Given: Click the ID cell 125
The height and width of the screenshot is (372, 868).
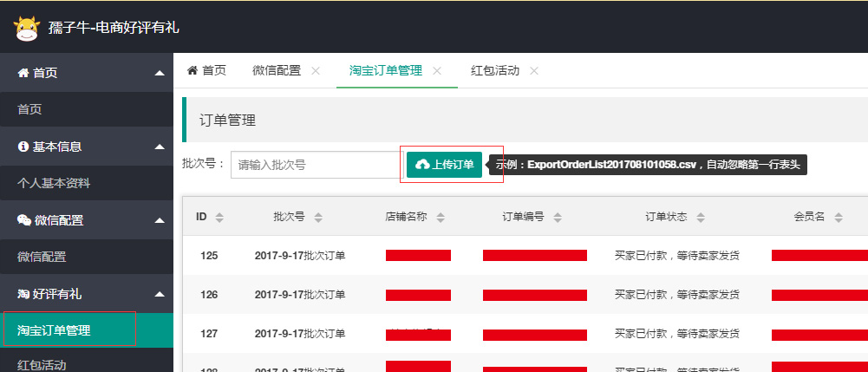Looking at the screenshot, I should click(209, 256).
